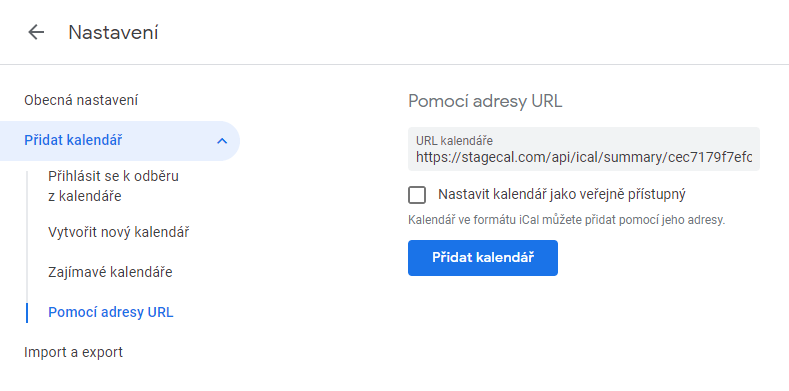Viewport: 789px width, 391px height.
Task: Click the small URL kalendáře field label
Action: coord(454,140)
